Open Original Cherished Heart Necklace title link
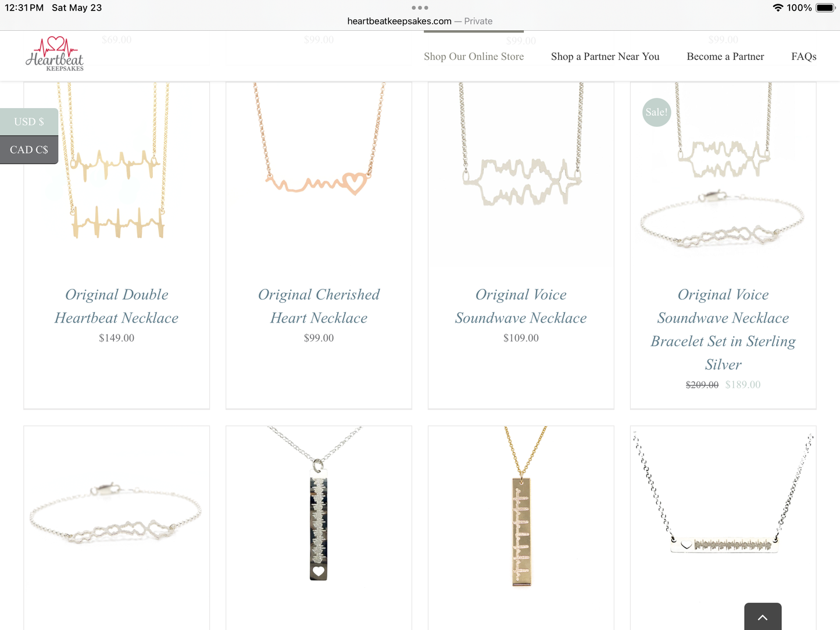This screenshot has height=630, width=840. (319, 306)
